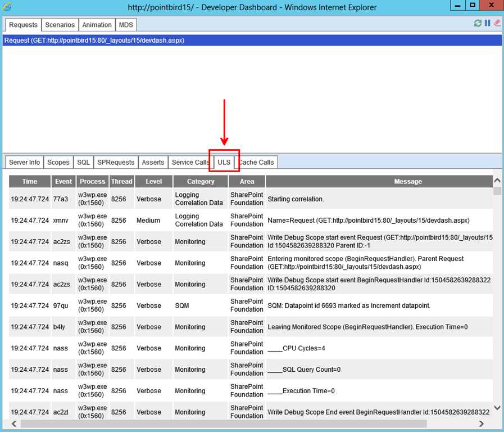Open the Service Calls tab
504x432 pixels.
[x=190, y=162]
